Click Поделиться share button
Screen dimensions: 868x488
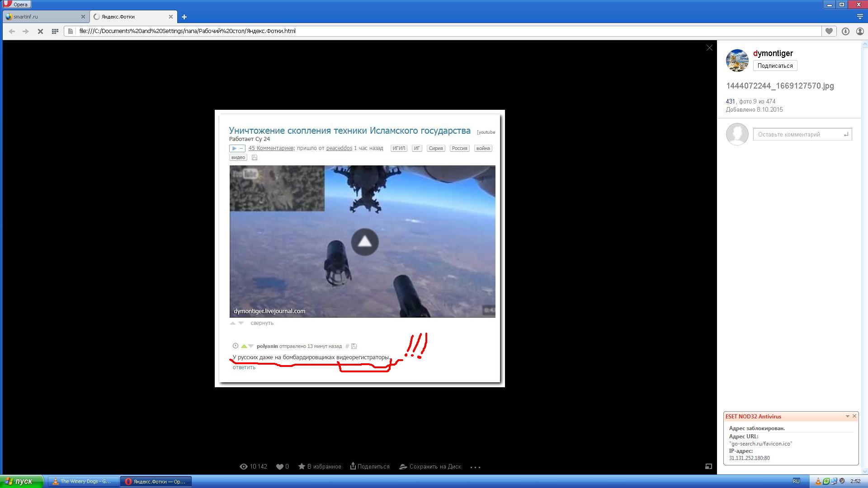pyautogui.click(x=369, y=466)
